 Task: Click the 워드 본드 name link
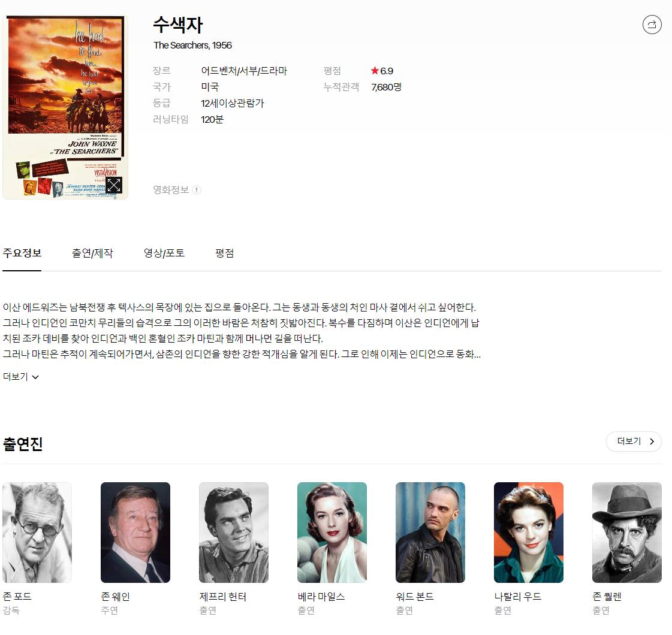point(414,597)
